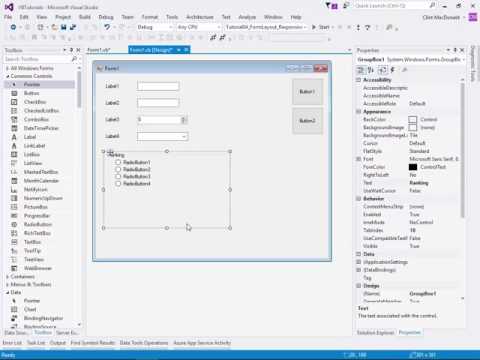This screenshot has width=480, height=360.
Task: Open the Solution Explorer tab
Action: 375,333
